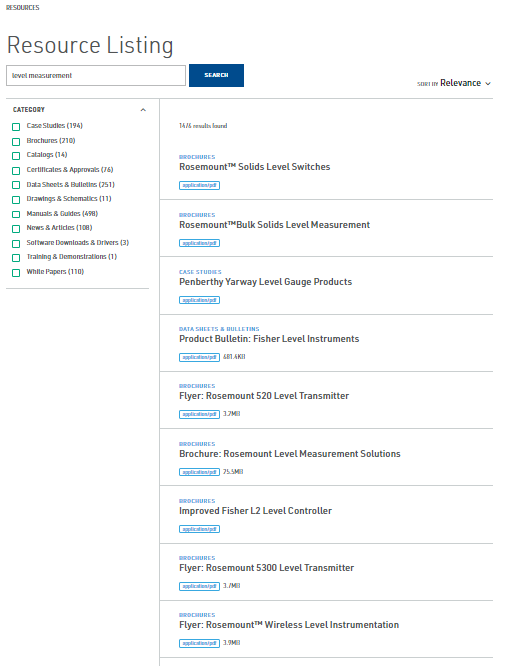
Task: Open Flyer: Rosemount 520 Level Transmitter
Action: (x=264, y=395)
